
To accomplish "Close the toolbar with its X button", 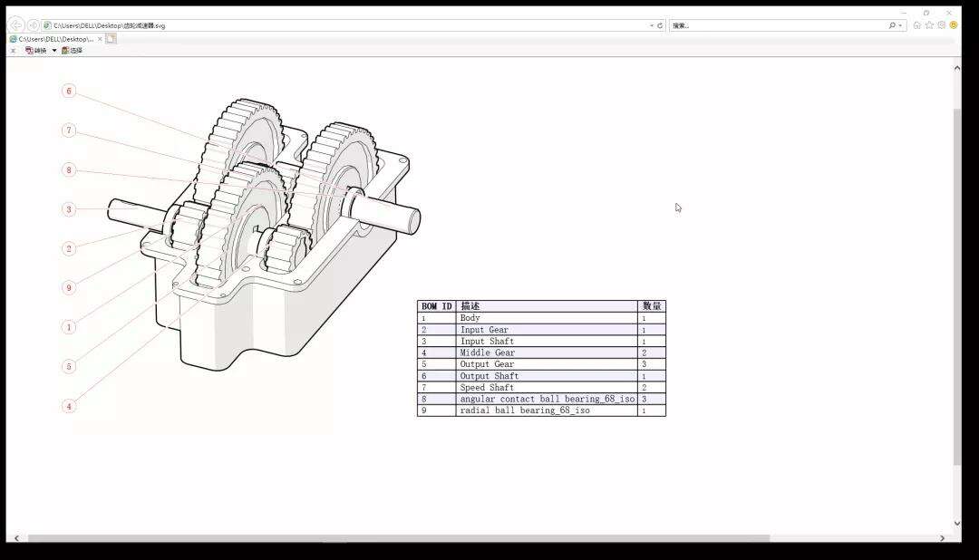I will pos(13,51).
